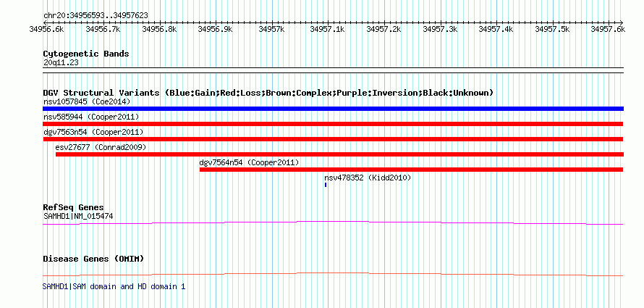Click the chr20:34956593..34957623 coordinate label
The width and height of the screenshot is (644, 308).
[96, 16]
